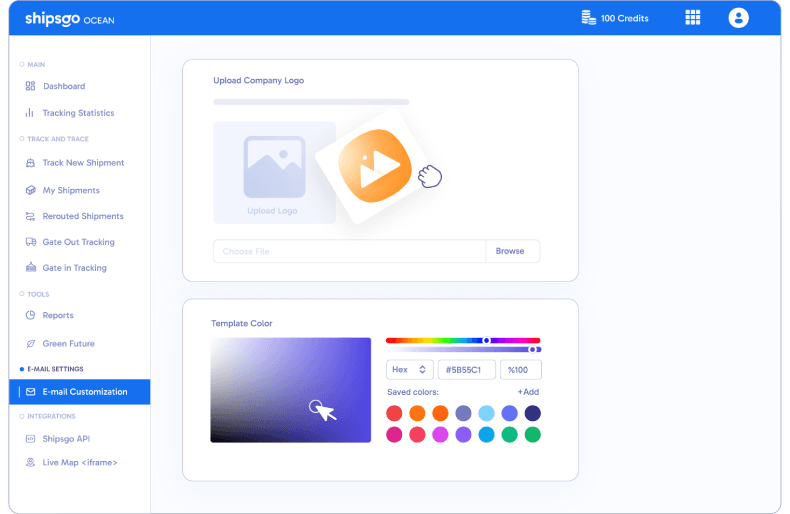Click the user profile avatar icon
Screen dimensions: 790x514
pyautogui.click(x=738, y=18)
